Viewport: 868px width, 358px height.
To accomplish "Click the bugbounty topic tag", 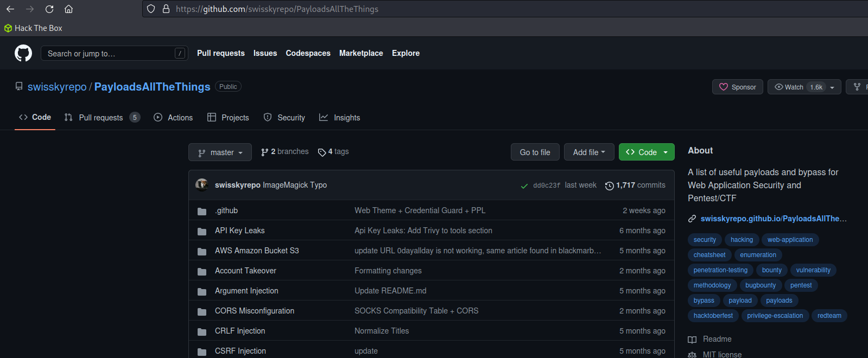I will tap(761, 285).
